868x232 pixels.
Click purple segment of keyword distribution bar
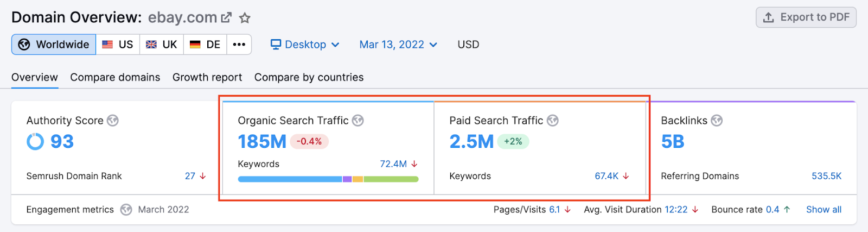click(347, 179)
